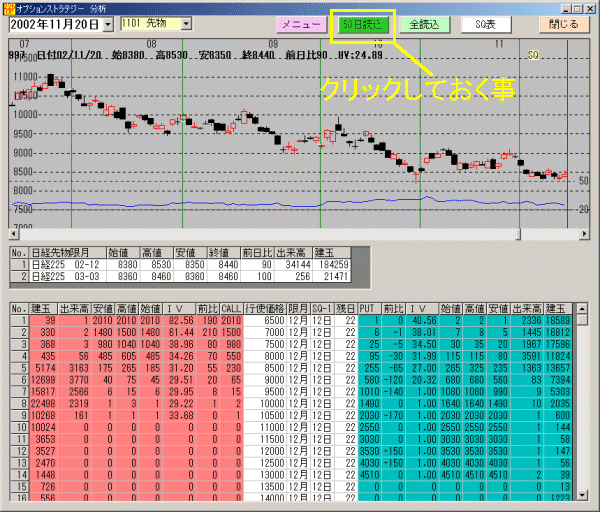The width and height of the screenshot is (600, 512).
Task: Click the chart scrollbar right arrow
Action: click(x=584, y=233)
